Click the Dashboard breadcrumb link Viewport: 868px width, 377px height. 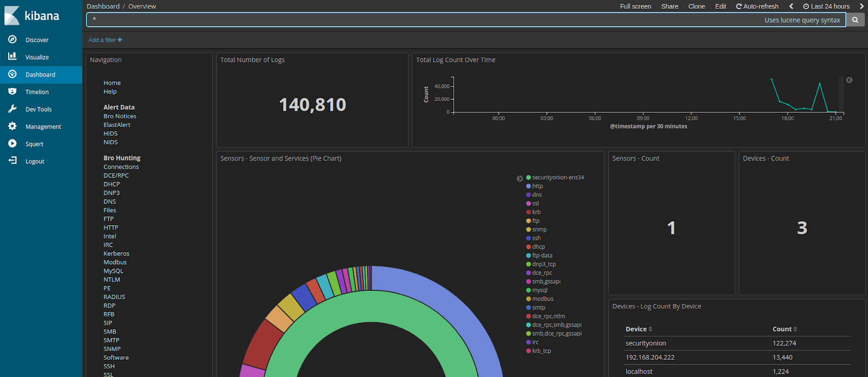point(103,7)
